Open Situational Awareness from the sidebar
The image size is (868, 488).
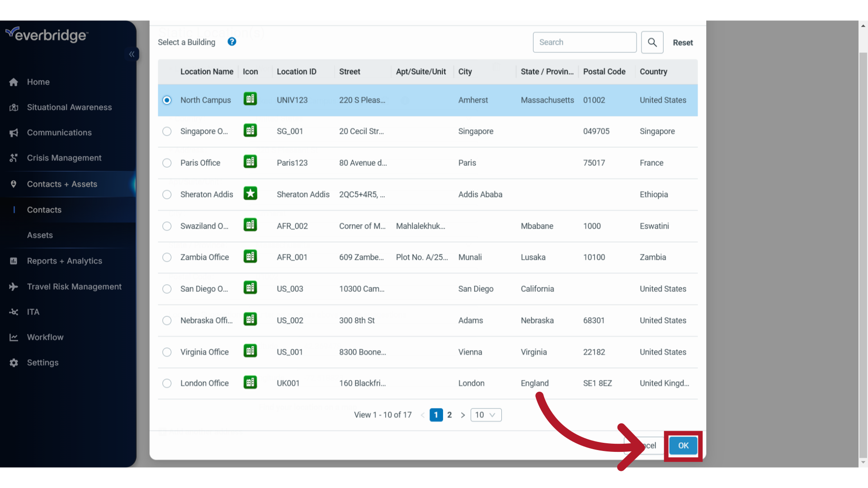(x=69, y=107)
